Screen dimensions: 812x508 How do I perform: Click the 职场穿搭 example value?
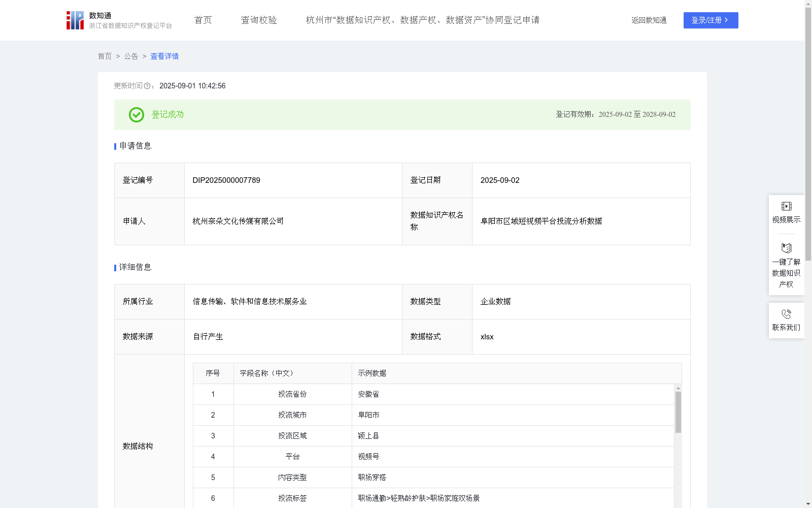click(372, 478)
